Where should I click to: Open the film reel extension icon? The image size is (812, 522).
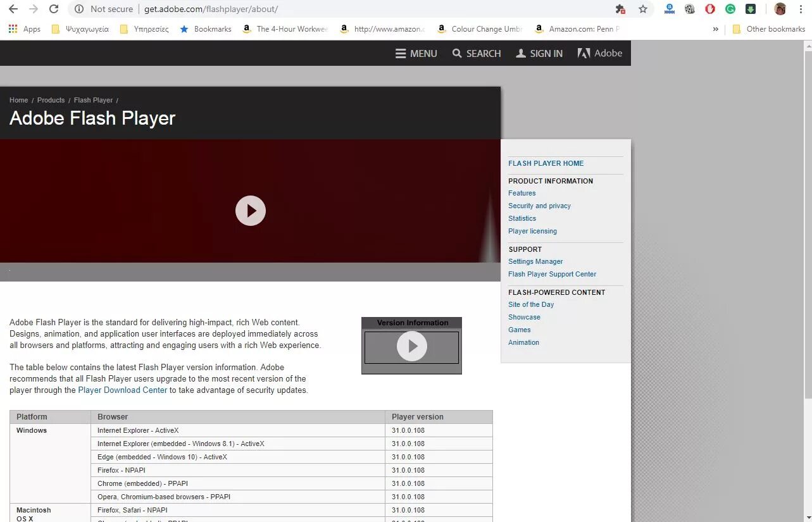tap(690, 9)
